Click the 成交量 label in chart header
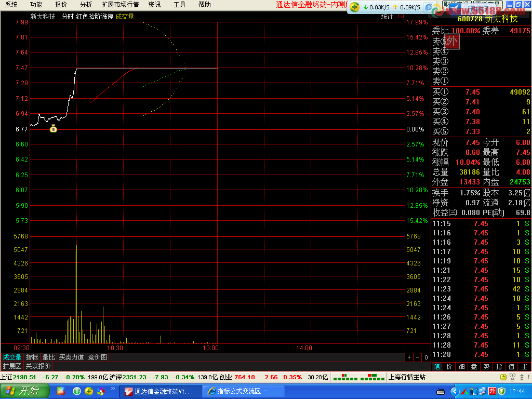 125,16
